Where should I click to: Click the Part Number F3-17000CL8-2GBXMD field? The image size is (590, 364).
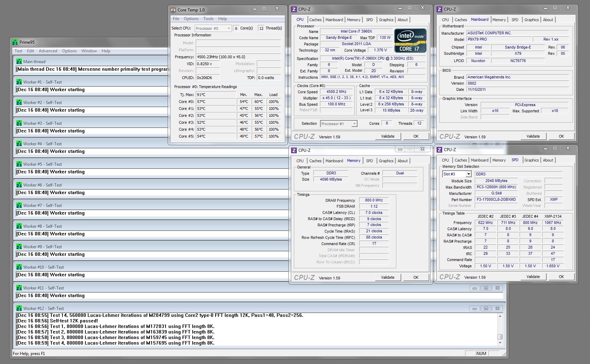(x=496, y=199)
